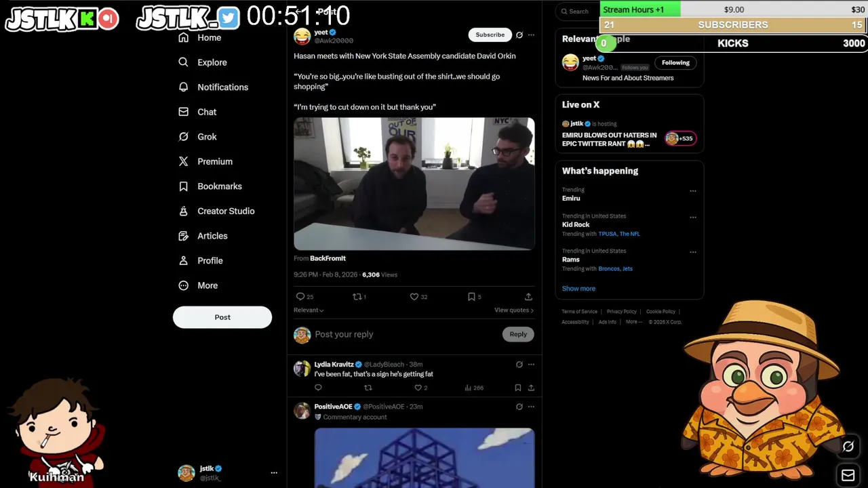Click the Creator Studio icon
868x488 pixels.
pos(183,211)
